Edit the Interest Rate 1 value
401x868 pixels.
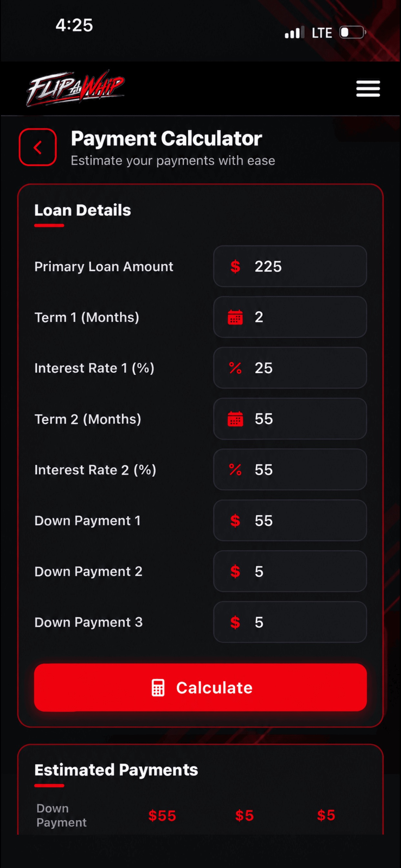[290, 368]
